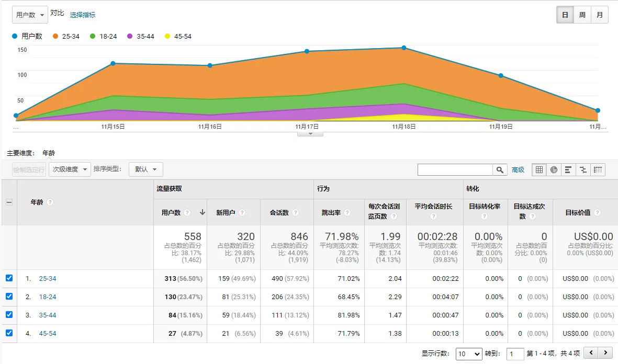Switch to the data table view icon

[539, 169]
